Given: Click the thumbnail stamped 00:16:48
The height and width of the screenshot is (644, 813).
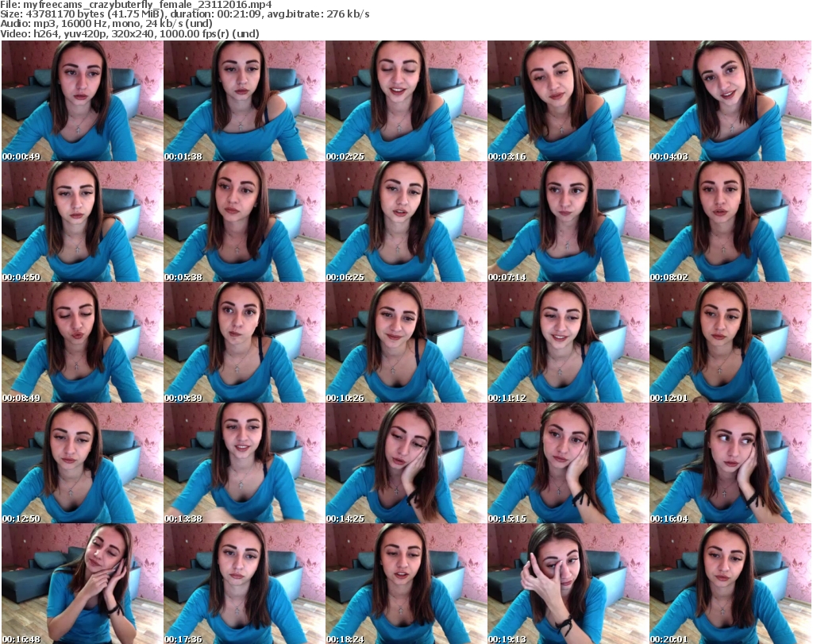Looking at the screenshot, I should [x=82, y=584].
